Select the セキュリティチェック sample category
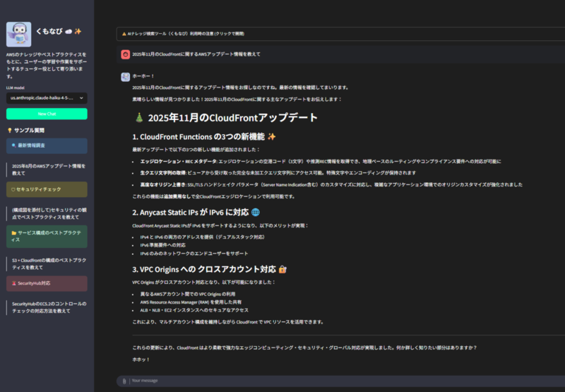The width and height of the screenshot is (565, 392). pyautogui.click(x=47, y=189)
